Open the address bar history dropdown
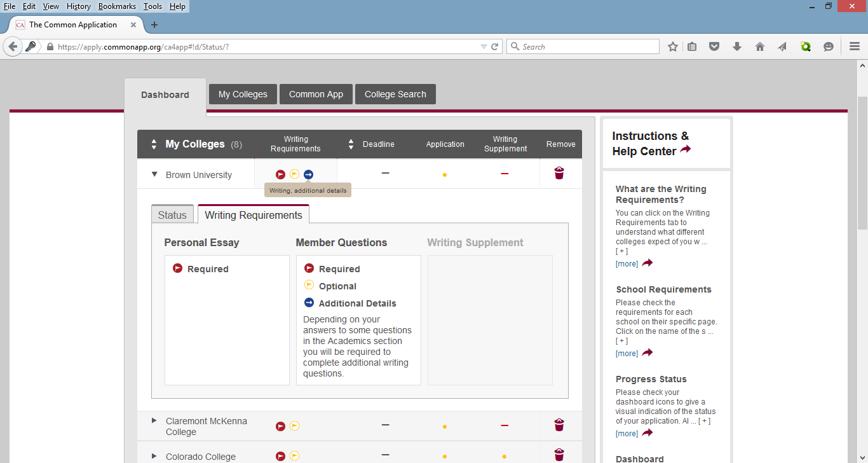The height and width of the screenshot is (463, 868). [484, 46]
